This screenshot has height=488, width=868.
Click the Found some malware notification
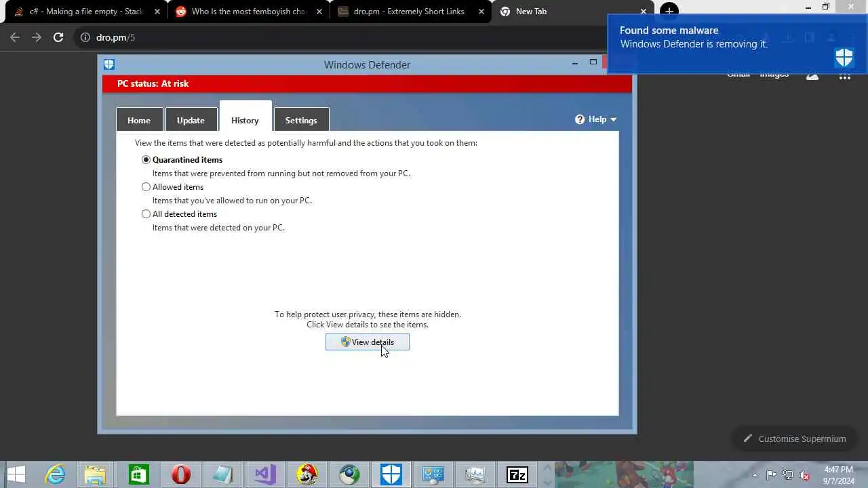pyautogui.click(x=738, y=44)
